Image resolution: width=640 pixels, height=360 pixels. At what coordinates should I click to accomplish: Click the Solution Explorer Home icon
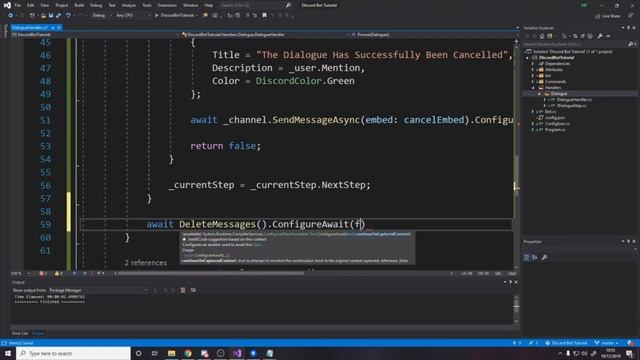(542, 36)
